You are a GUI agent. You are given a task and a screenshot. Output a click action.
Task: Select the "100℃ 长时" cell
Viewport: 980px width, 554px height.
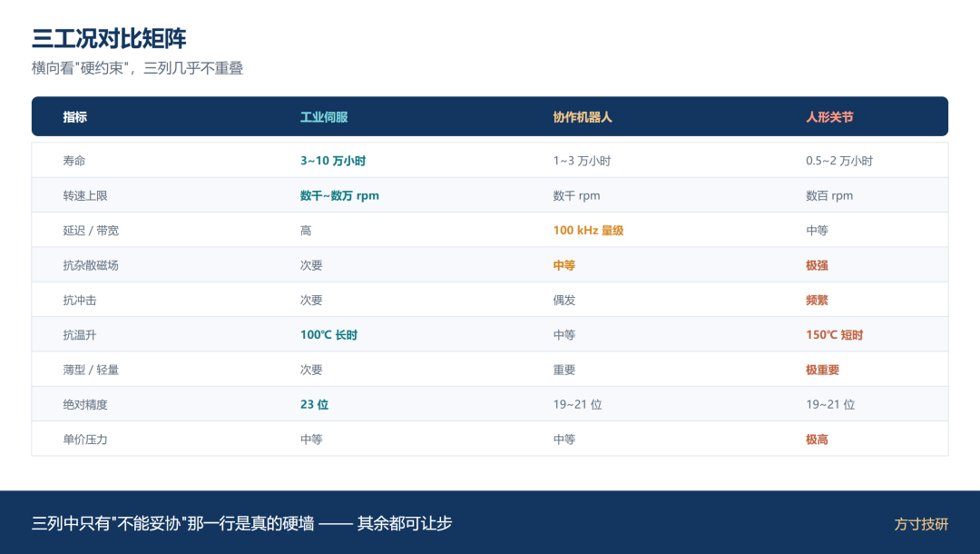pyautogui.click(x=329, y=335)
